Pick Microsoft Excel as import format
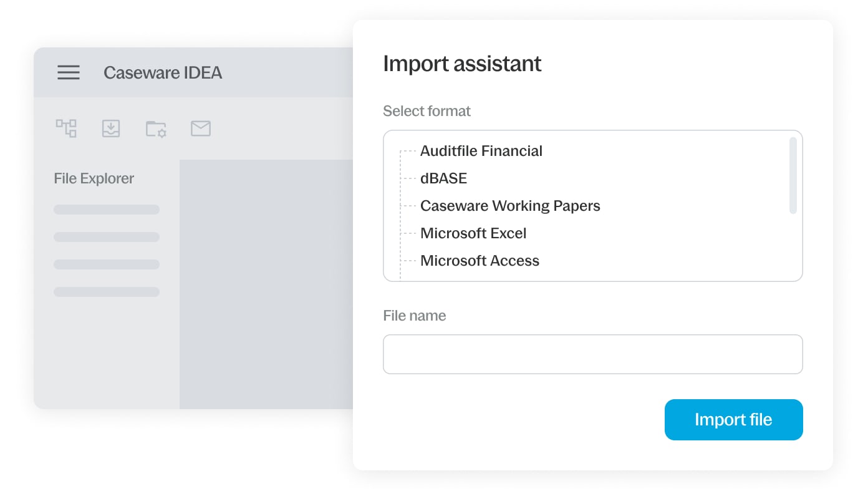868x489 pixels. [x=473, y=233]
